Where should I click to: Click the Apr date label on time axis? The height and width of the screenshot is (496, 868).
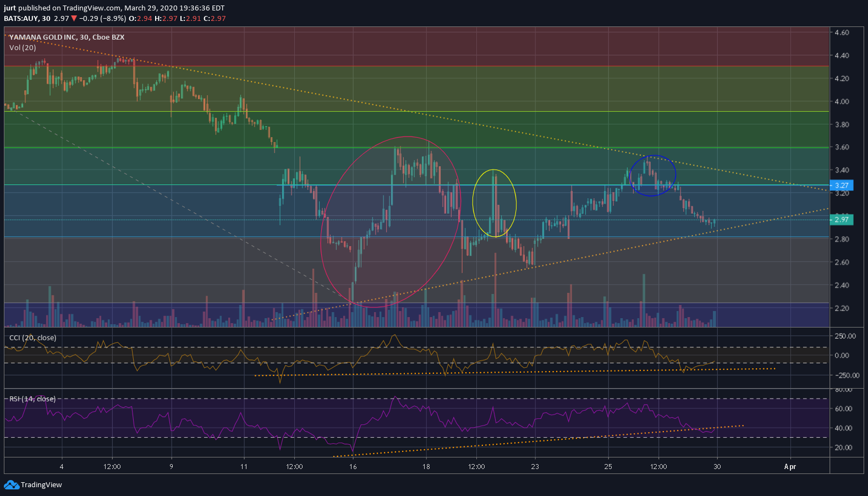pyautogui.click(x=790, y=467)
